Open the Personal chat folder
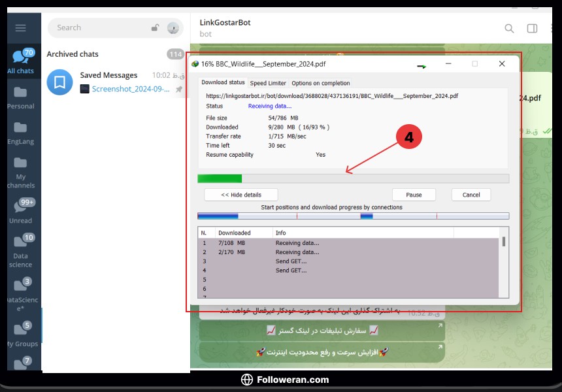Image resolution: width=562 pixels, height=392 pixels. coord(20,97)
